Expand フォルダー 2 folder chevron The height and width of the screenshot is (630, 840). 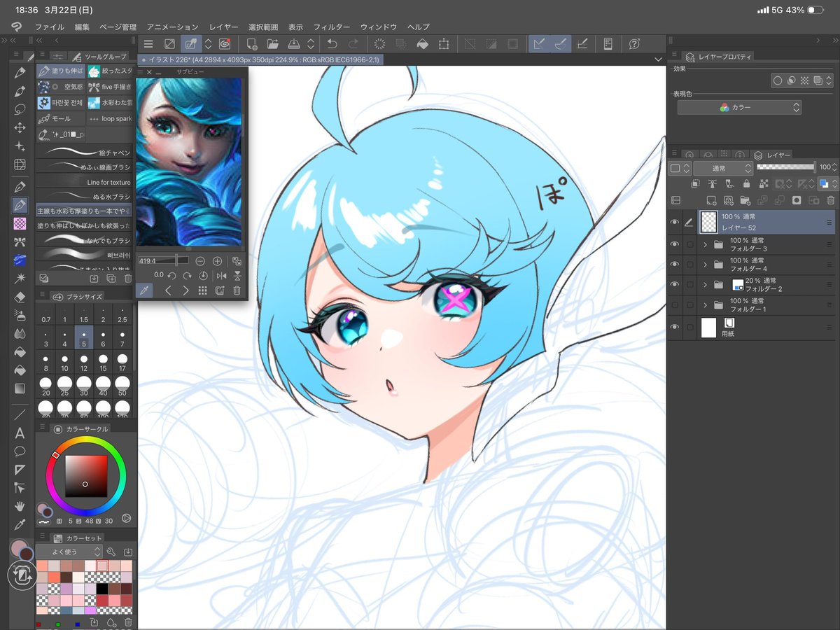(705, 285)
